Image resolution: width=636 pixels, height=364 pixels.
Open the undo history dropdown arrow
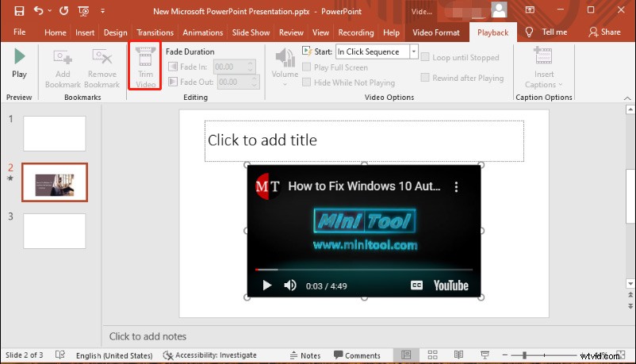click(49, 11)
